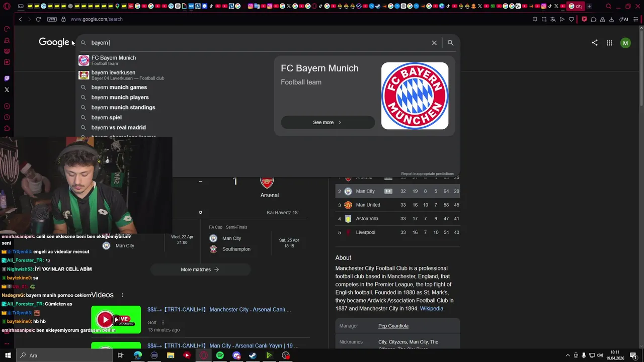Screen dimensions: 644x362
Task: Open options dots beside Golf video source
Action: (163, 322)
